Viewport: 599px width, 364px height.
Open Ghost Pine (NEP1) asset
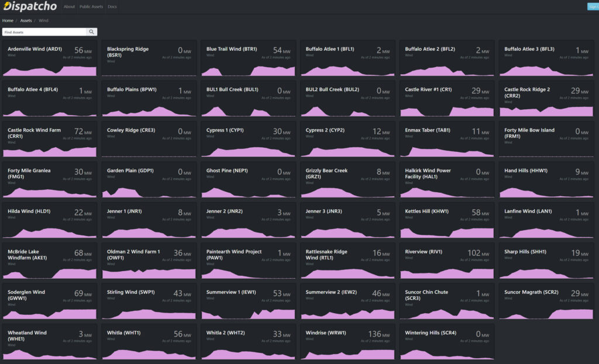point(227,171)
